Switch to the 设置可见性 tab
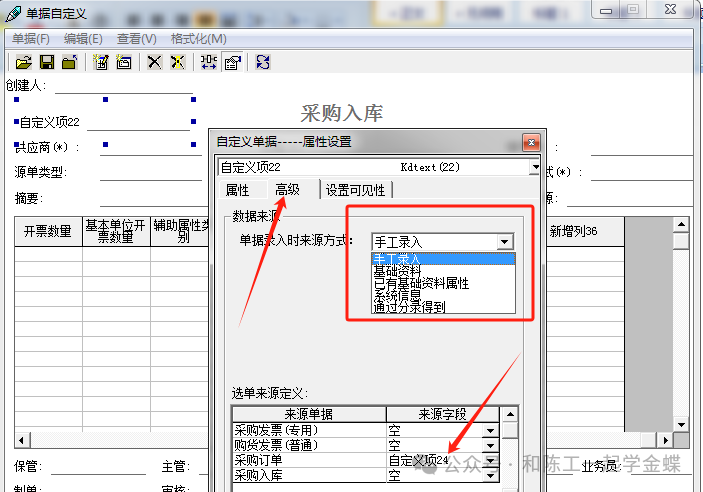 coord(356,190)
